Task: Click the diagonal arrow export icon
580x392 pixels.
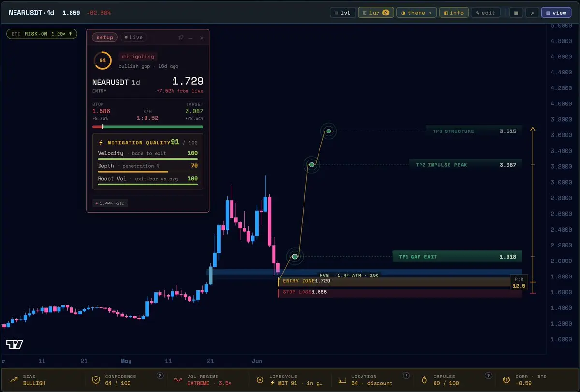Action: point(532,13)
